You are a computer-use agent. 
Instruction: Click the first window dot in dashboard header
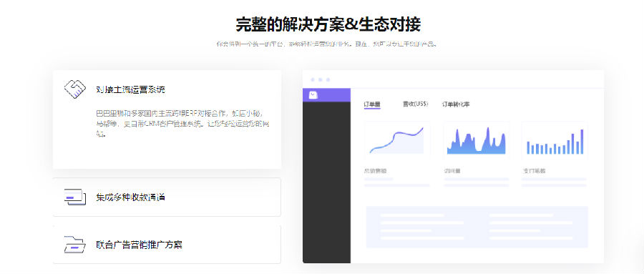pyautogui.click(x=313, y=79)
